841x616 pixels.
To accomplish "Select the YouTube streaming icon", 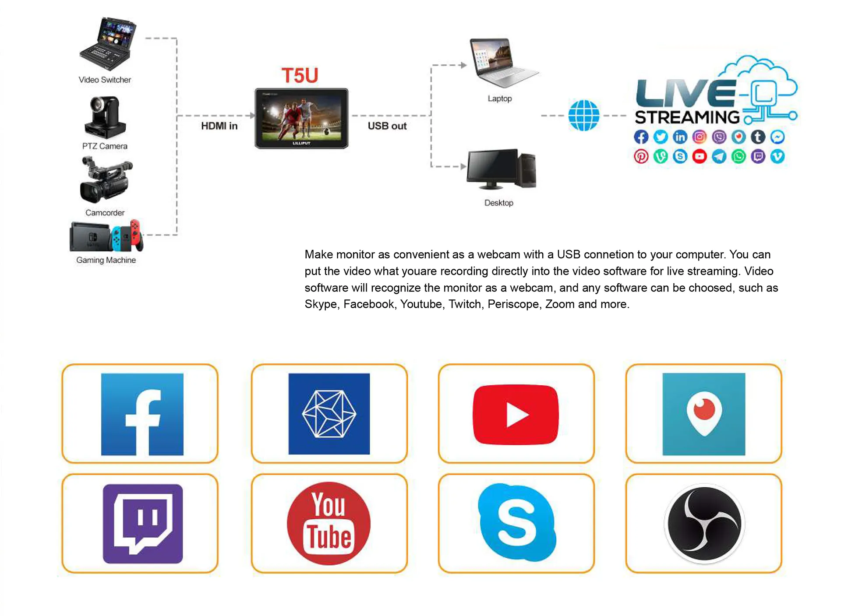I will tap(515, 409).
